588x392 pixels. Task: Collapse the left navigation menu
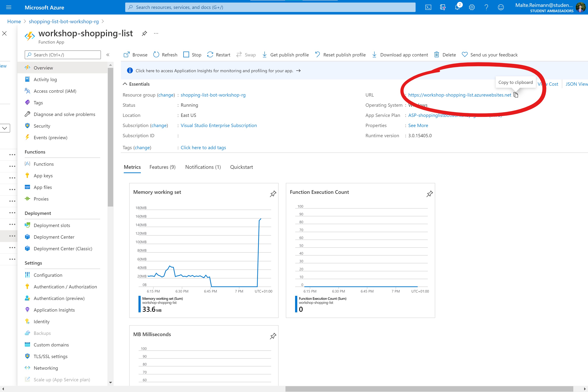coord(108,55)
